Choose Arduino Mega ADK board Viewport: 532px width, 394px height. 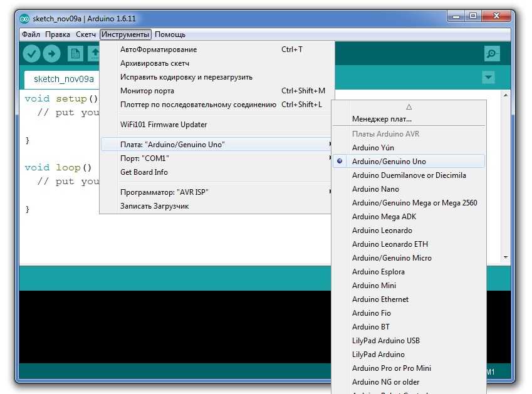click(x=383, y=217)
